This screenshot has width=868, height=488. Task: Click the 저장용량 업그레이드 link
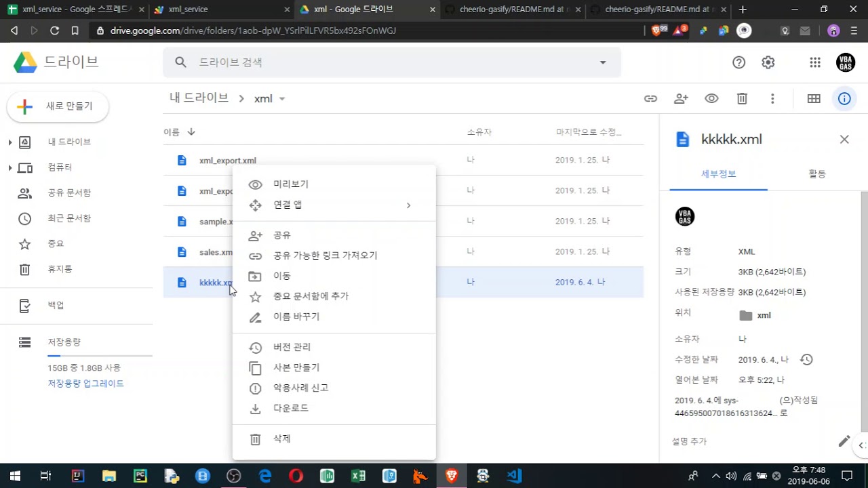tap(85, 384)
